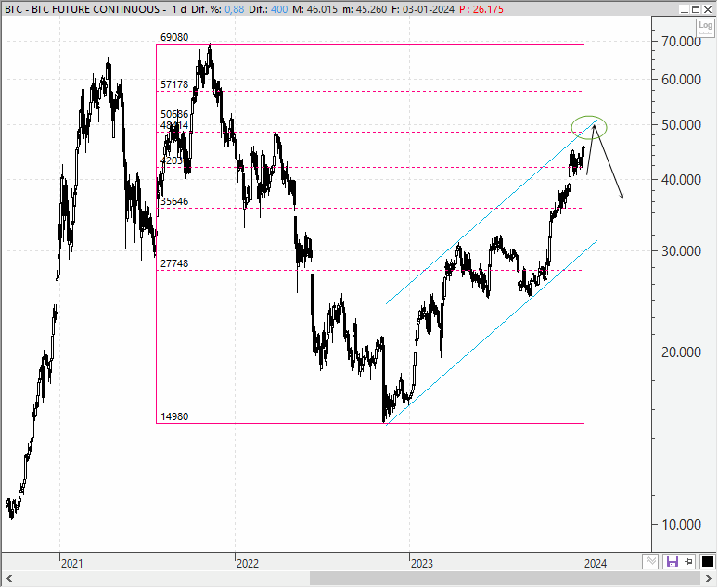Click the Dif. value 400
The width and height of the screenshot is (718, 588).
tap(279, 9)
